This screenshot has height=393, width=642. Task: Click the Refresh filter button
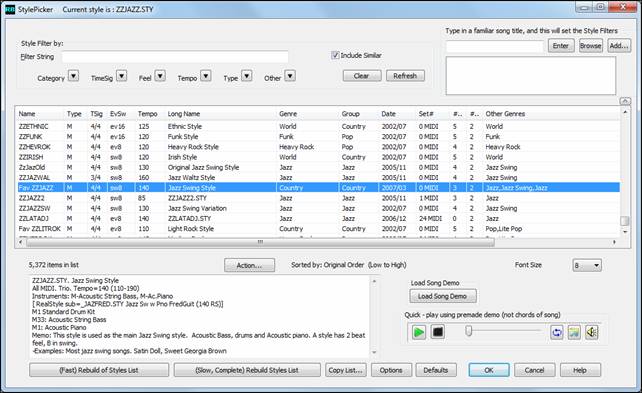pyautogui.click(x=405, y=76)
